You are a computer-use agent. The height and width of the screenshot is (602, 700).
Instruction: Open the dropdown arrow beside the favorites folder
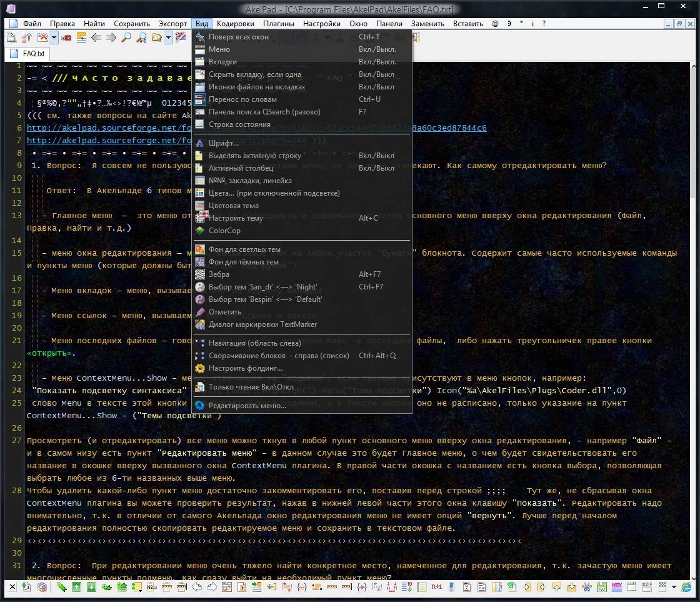point(168,38)
